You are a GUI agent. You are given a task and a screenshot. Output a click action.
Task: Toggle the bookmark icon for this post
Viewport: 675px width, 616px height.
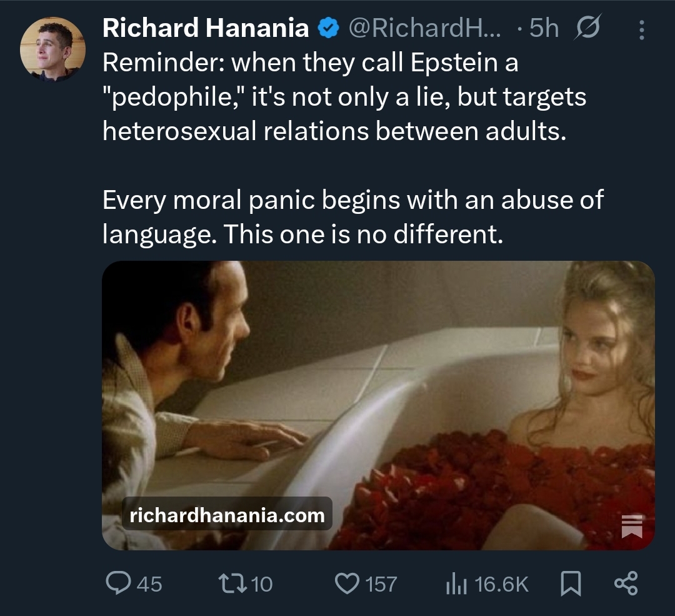(571, 583)
